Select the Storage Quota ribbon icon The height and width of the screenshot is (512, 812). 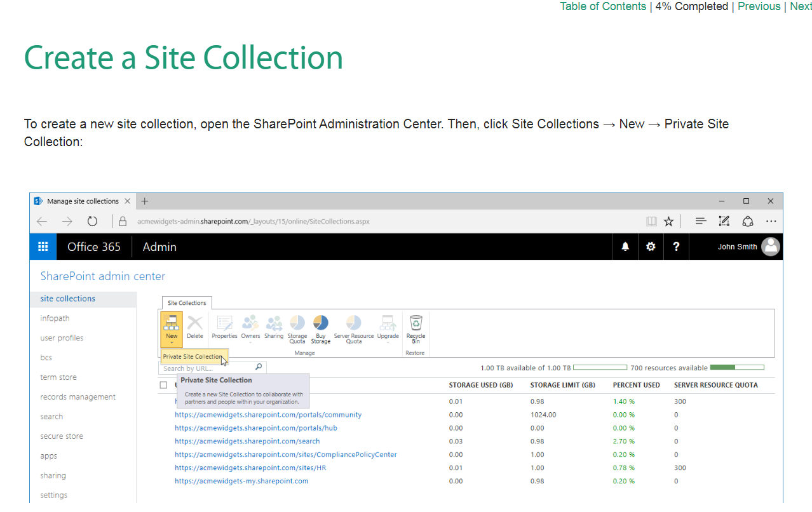[297, 330]
